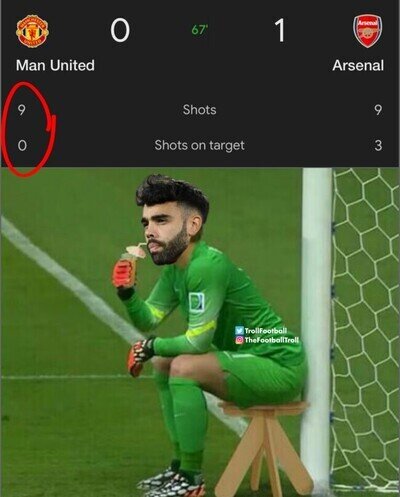Click the TrollFootball watermark text
This screenshot has width=400, height=497.
(266, 331)
